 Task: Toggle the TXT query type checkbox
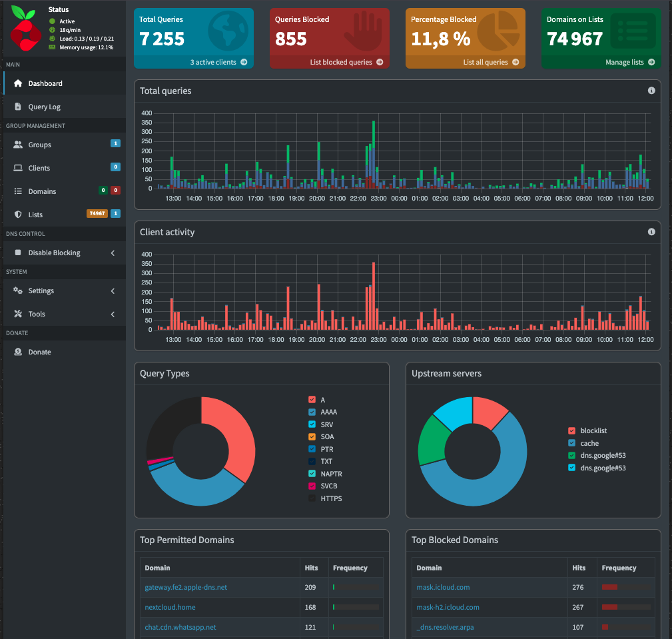pos(312,461)
